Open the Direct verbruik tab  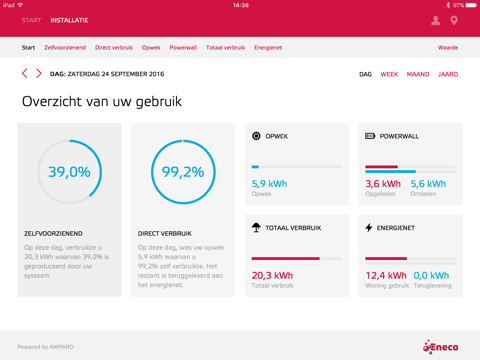point(114,48)
